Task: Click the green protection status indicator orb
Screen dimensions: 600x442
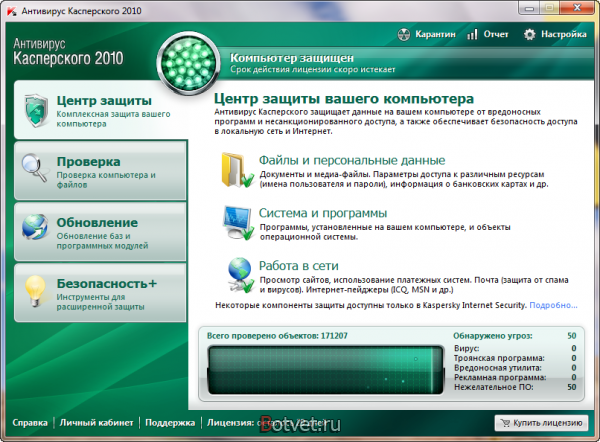Action: (188, 63)
